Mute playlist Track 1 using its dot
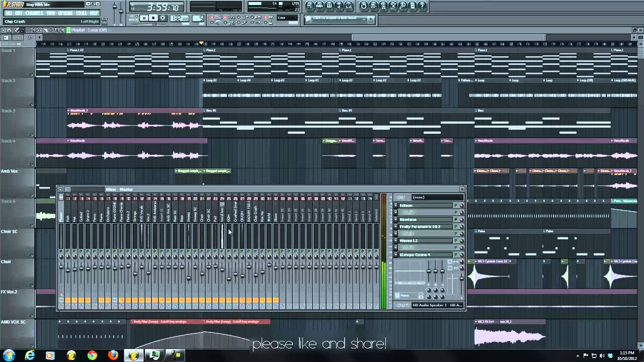 32,74
